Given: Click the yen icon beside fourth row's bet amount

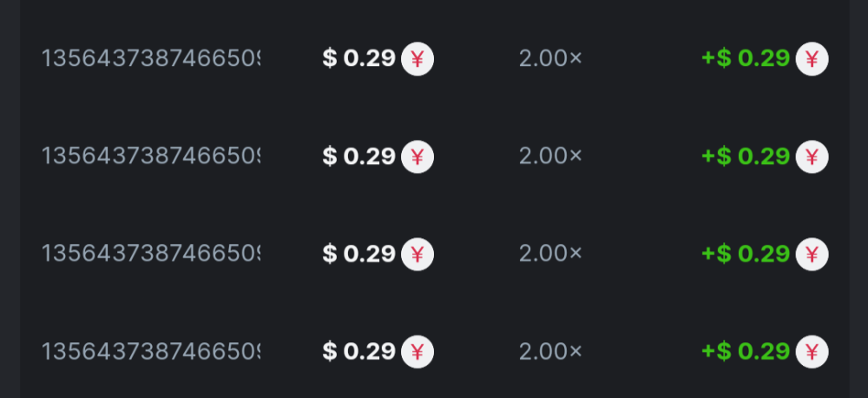Looking at the screenshot, I should 417,352.
